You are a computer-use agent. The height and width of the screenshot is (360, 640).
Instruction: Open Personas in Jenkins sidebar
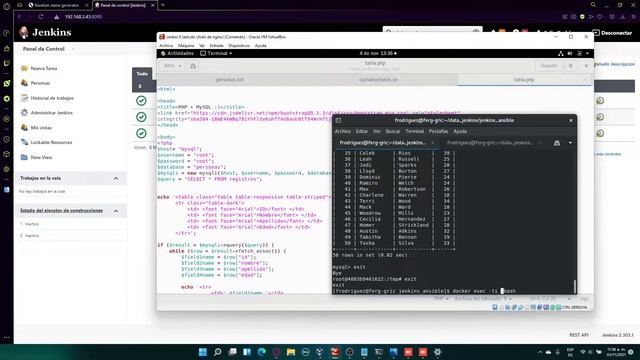point(40,83)
